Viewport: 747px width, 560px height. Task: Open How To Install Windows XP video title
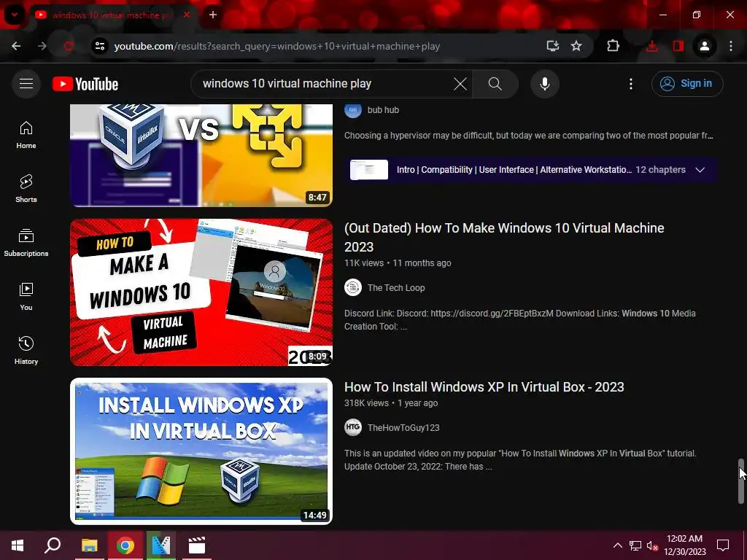484,387
